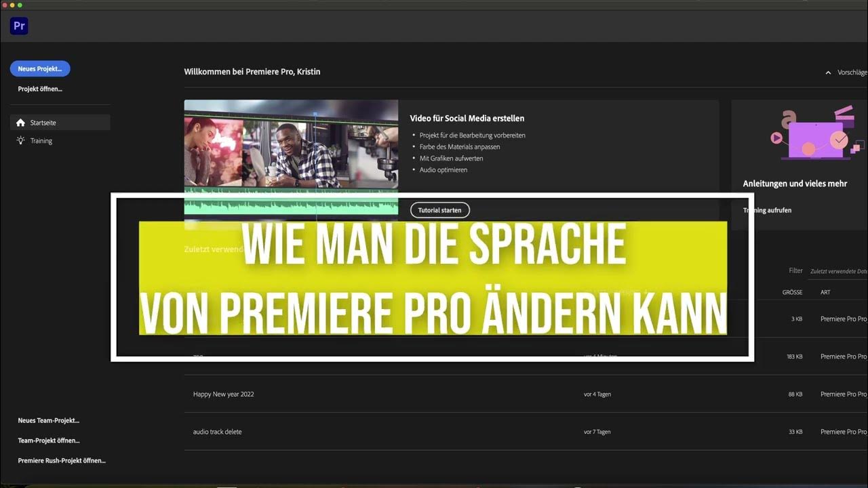Image resolution: width=868 pixels, height=488 pixels.
Task: Open the Happy New year 2022 project
Action: (224, 394)
